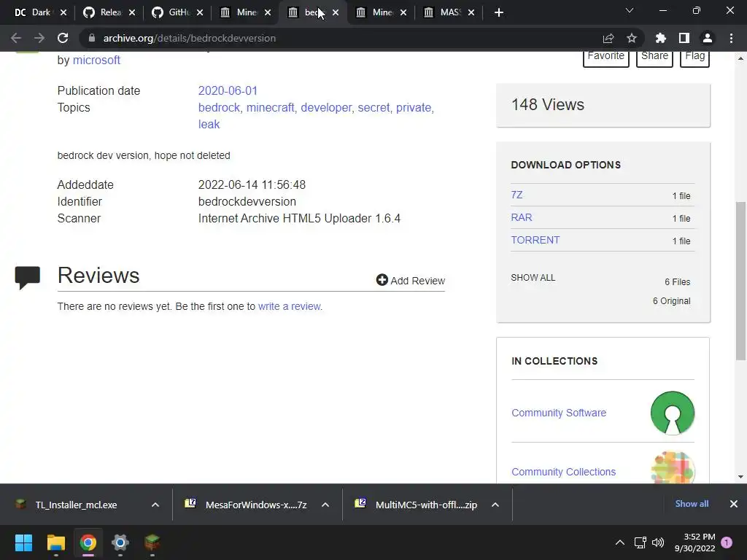Click Add Review
The height and width of the screenshot is (560, 747).
tap(411, 281)
